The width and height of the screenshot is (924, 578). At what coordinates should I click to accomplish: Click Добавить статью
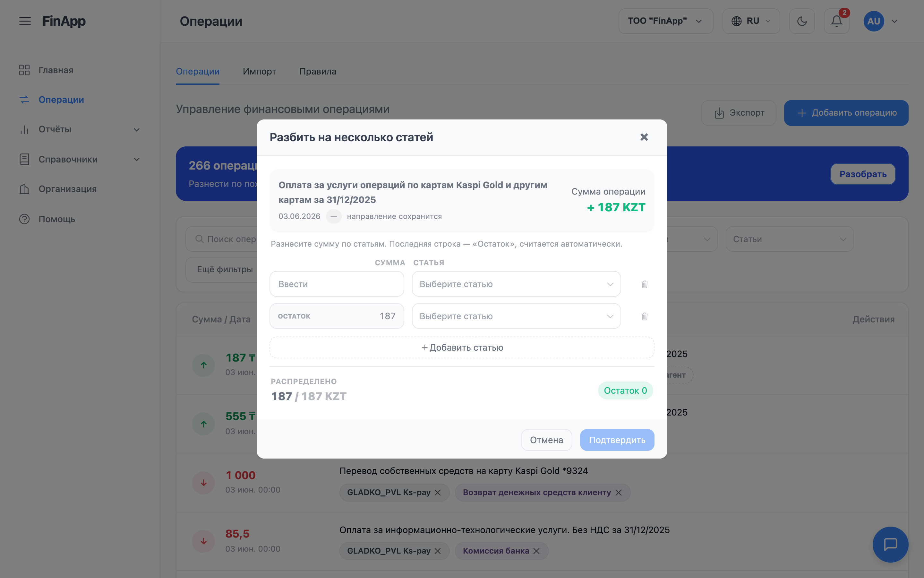tap(462, 347)
